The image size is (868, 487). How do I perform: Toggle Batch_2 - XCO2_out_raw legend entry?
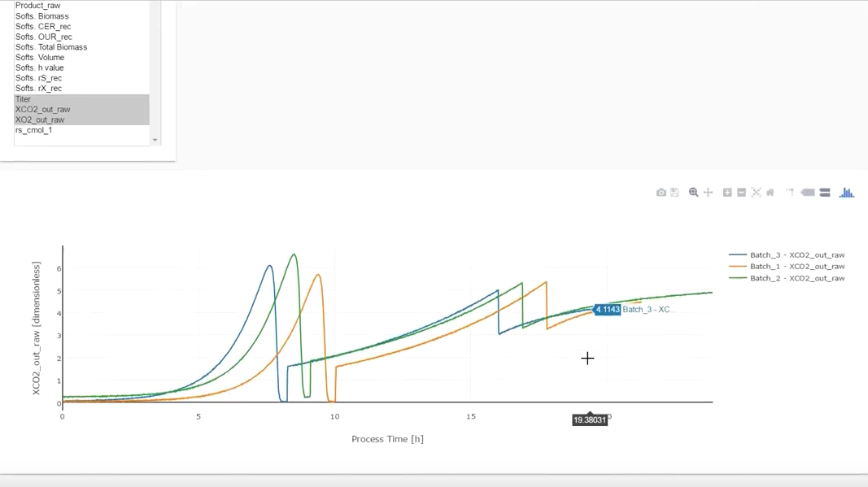[796, 278]
